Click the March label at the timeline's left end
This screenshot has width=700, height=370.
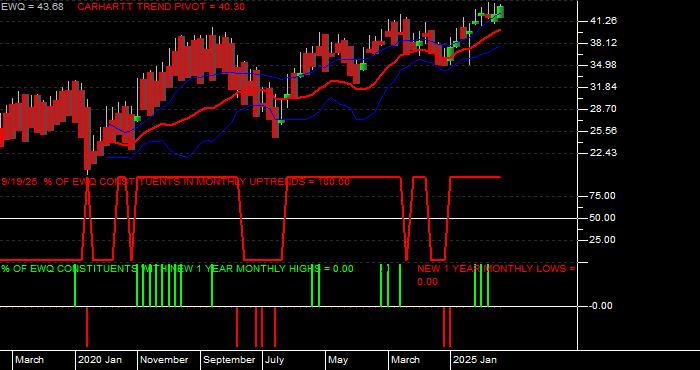tap(29, 360)
